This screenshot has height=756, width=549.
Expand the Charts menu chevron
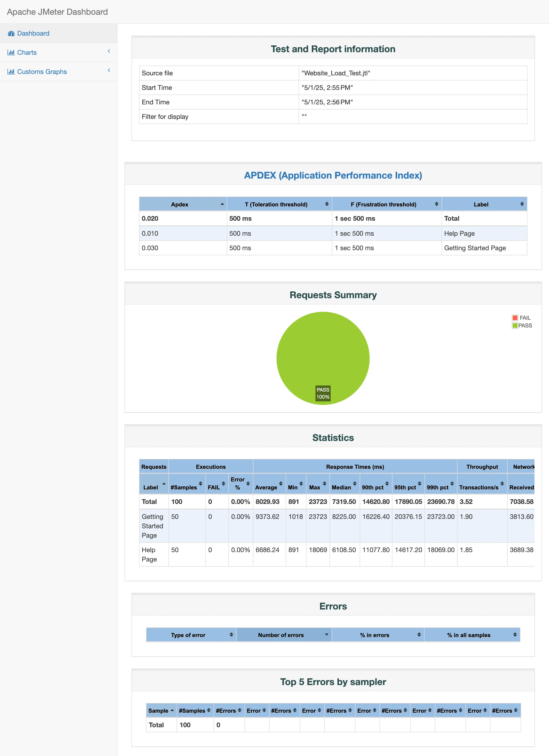click(109, 51)
